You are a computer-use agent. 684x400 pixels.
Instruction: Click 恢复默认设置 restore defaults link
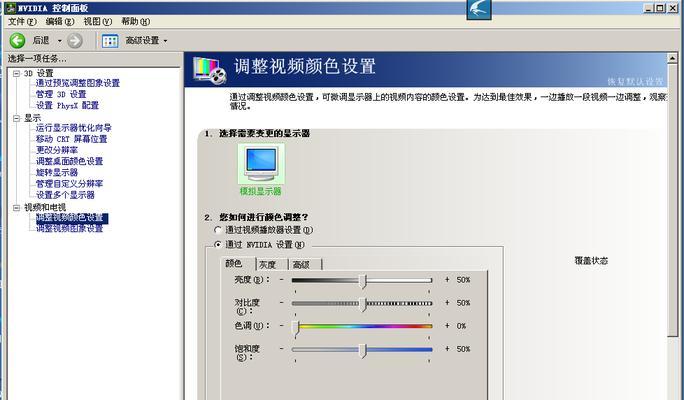pos(635,82)
